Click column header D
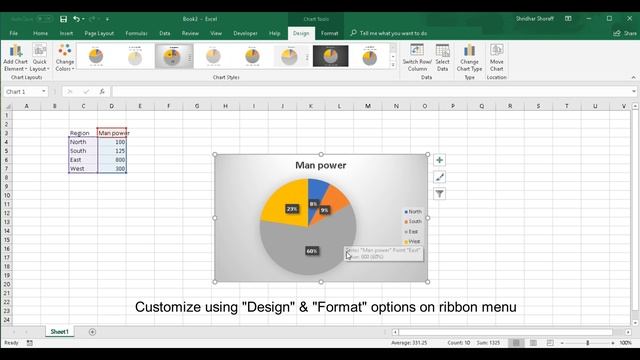Viewport: 640px width, 360px height. [x=111, y=106]
